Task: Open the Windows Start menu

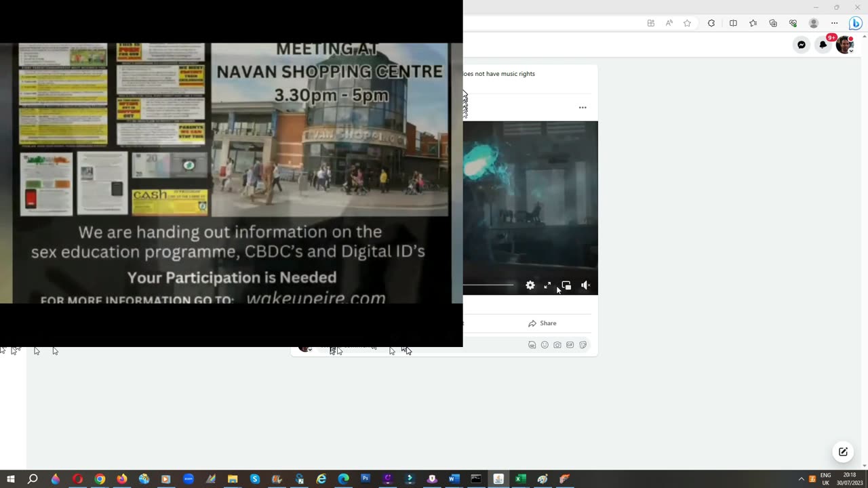Action: (11, 479)
